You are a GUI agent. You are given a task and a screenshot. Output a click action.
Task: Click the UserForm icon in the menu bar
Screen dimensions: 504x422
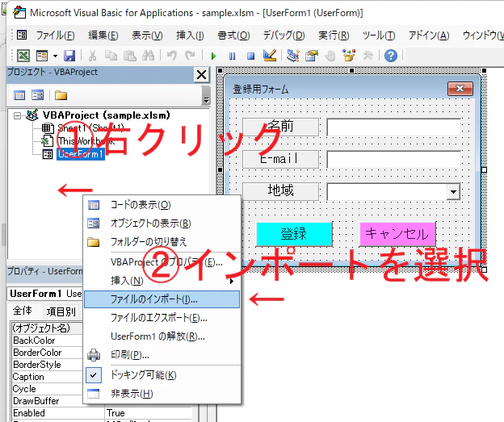[22, 35]
